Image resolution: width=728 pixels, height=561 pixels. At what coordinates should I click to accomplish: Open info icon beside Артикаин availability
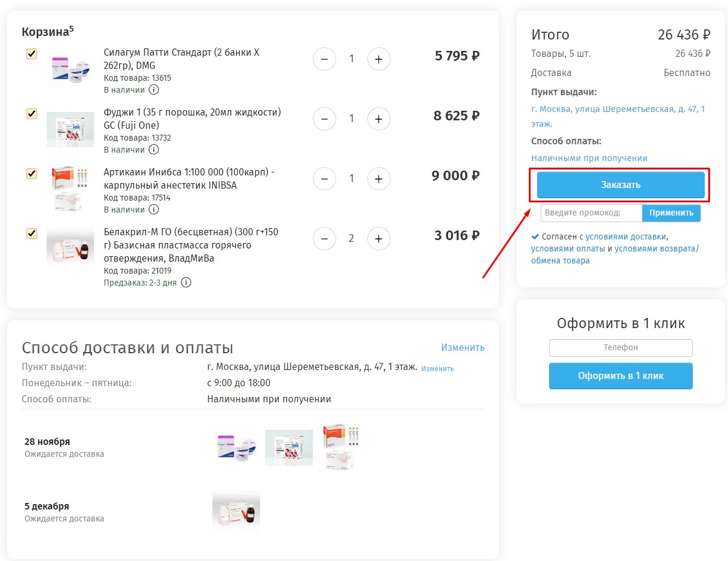154,210
